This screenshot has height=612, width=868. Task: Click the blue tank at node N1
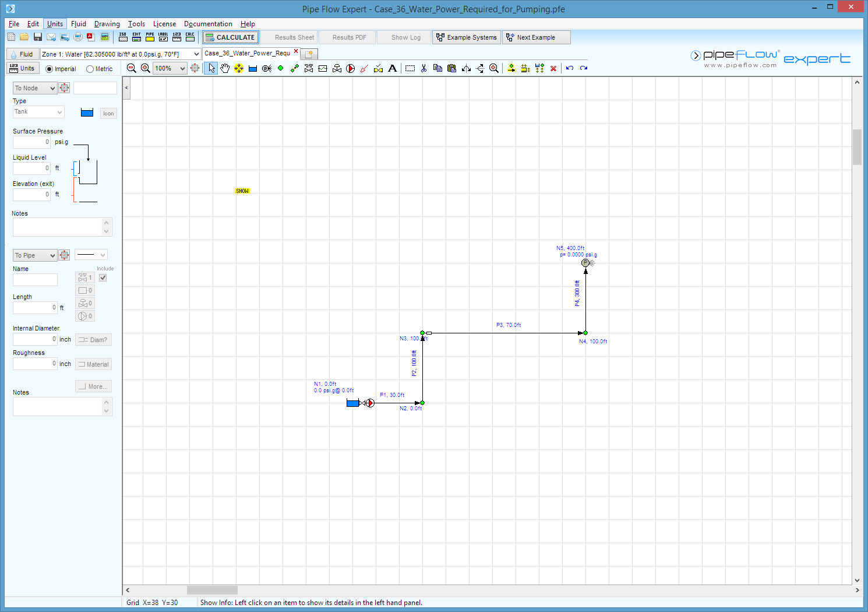tap(352, 403)
